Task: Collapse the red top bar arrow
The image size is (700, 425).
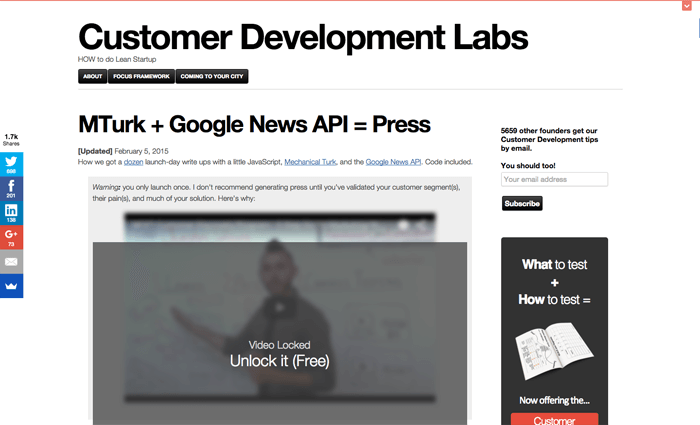Action: click(687, 6)
